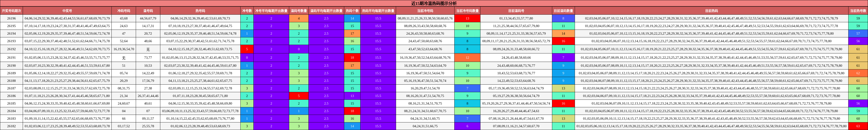Click the 冷号数 column header
Screen dimensions: 868x130
pyautogui.click(x=247, y=11)
